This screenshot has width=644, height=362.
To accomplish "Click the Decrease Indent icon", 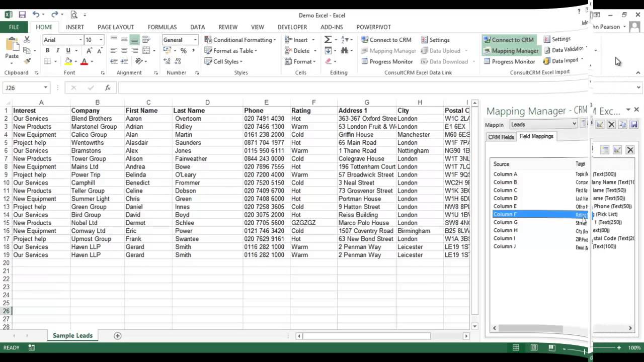I will tap(114, 61).
